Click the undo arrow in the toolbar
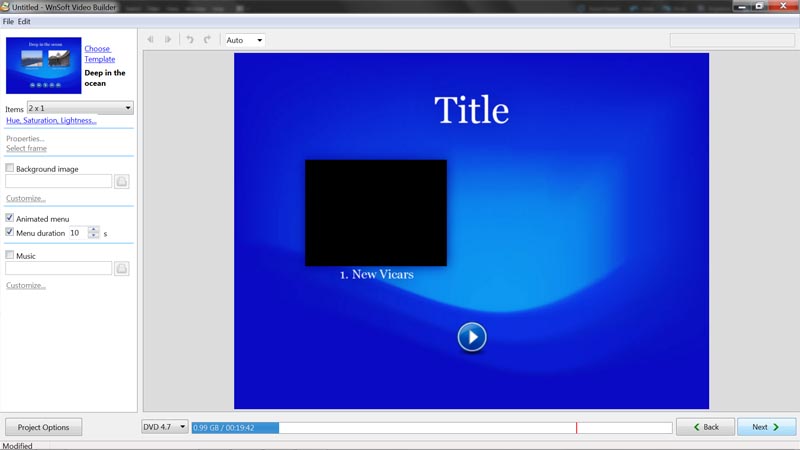Viewport: 800px width, 450px height. [190, 40]
